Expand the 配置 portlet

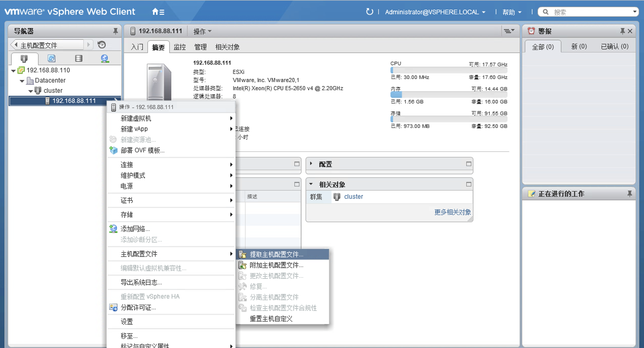point(311,164)
